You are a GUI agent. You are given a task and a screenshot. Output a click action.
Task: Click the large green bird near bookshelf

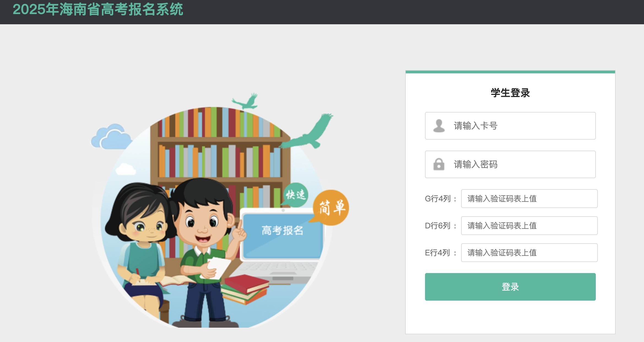click(x=306, y=132)
